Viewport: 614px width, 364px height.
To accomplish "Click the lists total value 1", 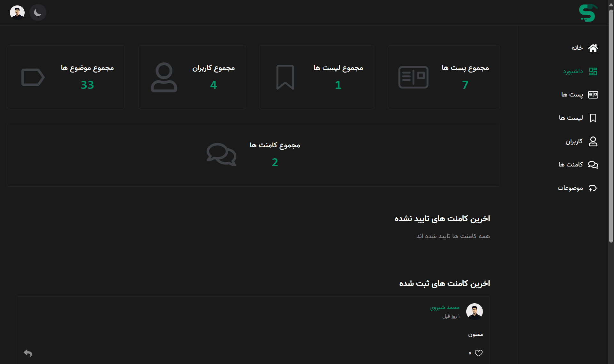I will (x=338, y=85).
